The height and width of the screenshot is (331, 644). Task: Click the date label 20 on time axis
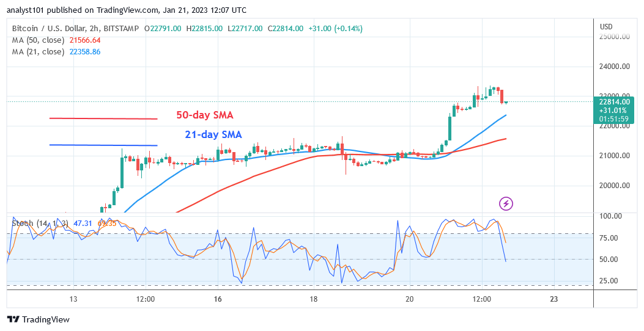[x=410, y=299]
